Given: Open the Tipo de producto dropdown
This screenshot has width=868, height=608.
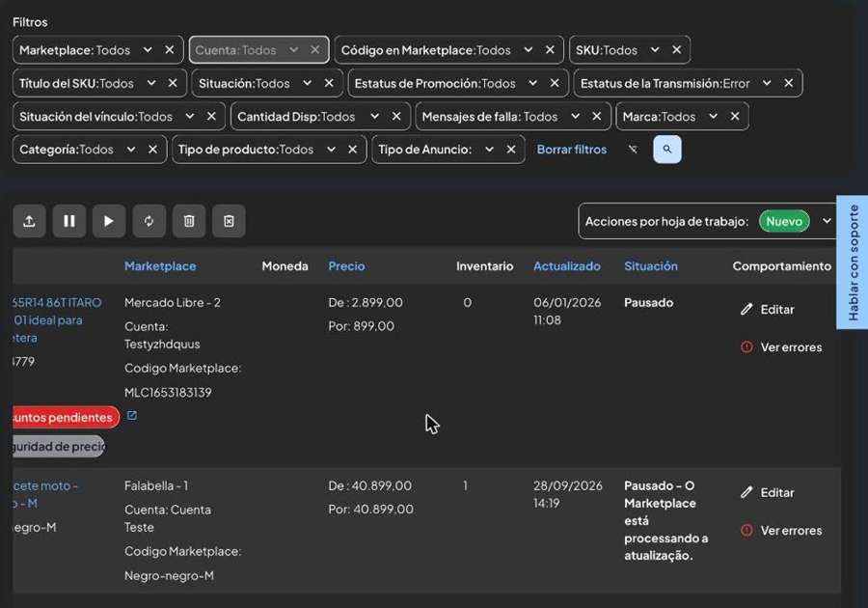Looking at the screenshot, I should pyautogui.click(x=331, y=150).
